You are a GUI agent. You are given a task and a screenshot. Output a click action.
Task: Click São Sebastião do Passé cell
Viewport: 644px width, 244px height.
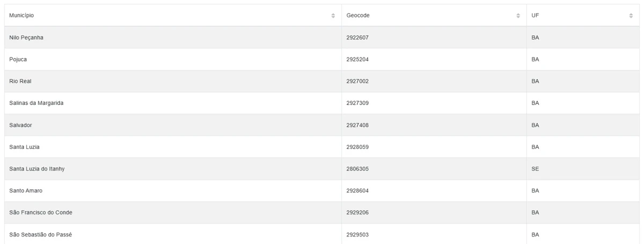pyautogui.click(x=39, y=235)
